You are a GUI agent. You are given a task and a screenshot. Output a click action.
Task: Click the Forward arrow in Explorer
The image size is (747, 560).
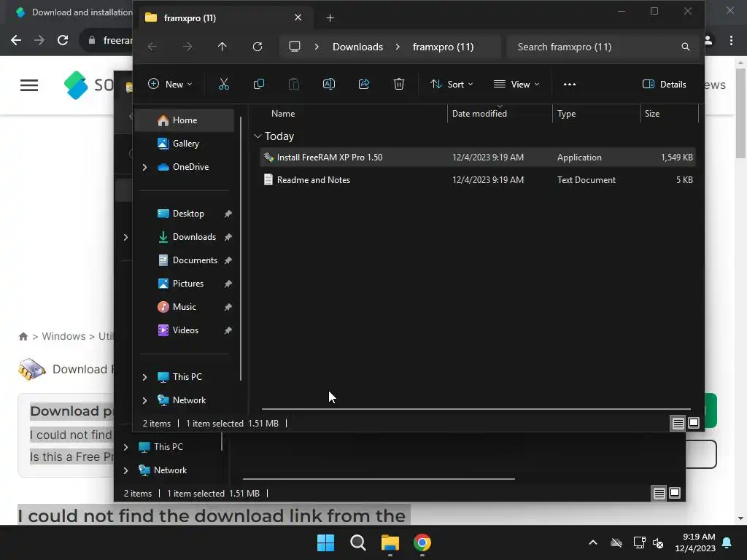(x=187, y=47)
